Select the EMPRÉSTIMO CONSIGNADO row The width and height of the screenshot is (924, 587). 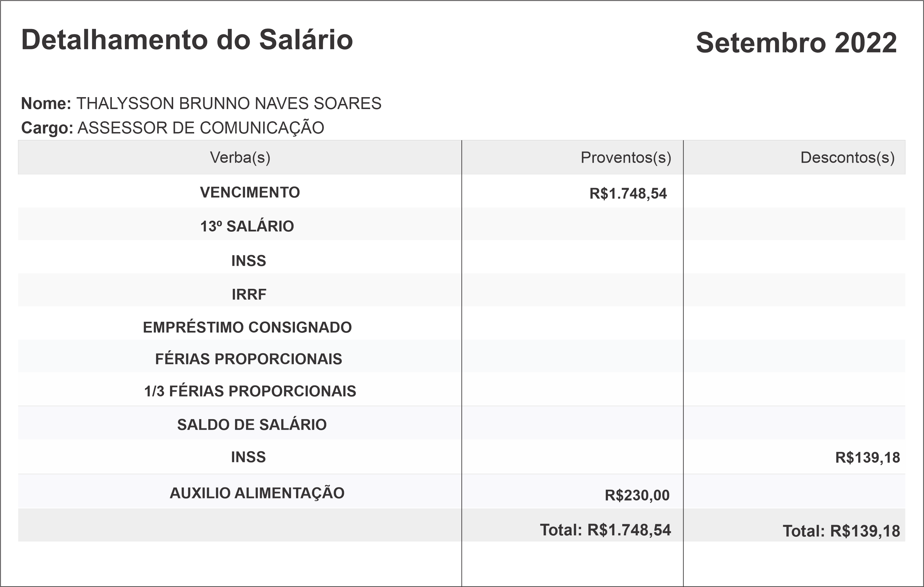pyautogui.click(x=247, y=327)
